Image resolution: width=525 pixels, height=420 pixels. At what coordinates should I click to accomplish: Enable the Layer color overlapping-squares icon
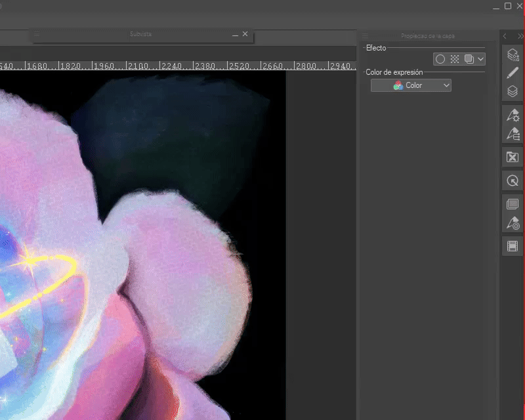[x=469, y=59]
